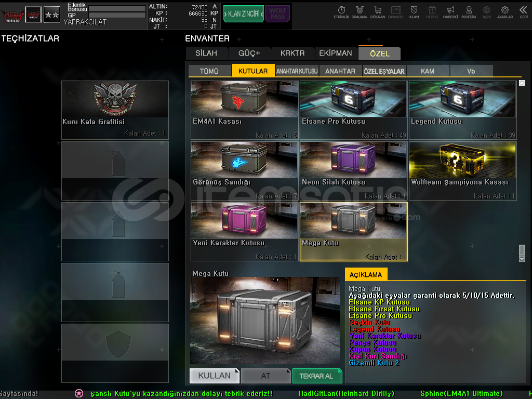Open the AÇIKLAMA description tab

[x=366, y=274]
